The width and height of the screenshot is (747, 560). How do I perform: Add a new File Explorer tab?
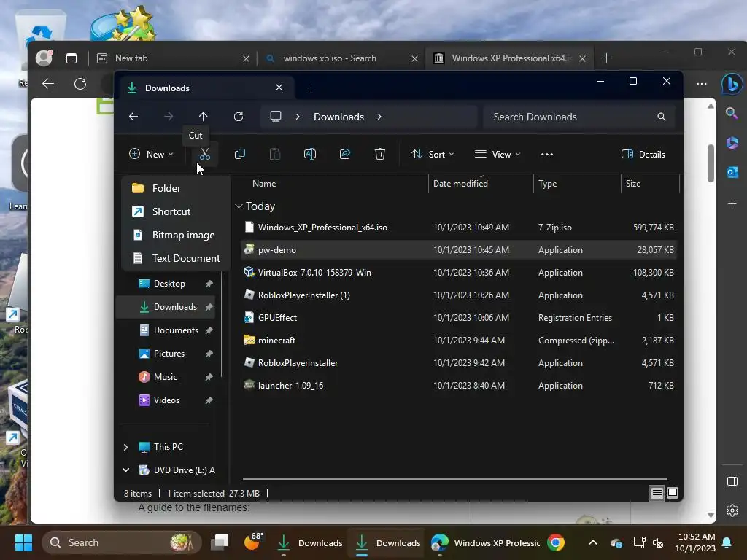click(x=311, y=88)
